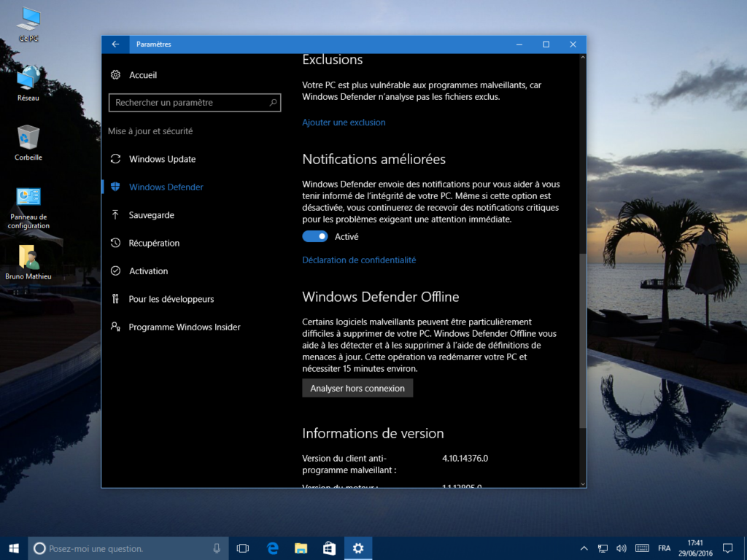This screenshot has width=747, height=560.
Task: Show hidden tray icons with the chevron
Action: pos(584,548)
